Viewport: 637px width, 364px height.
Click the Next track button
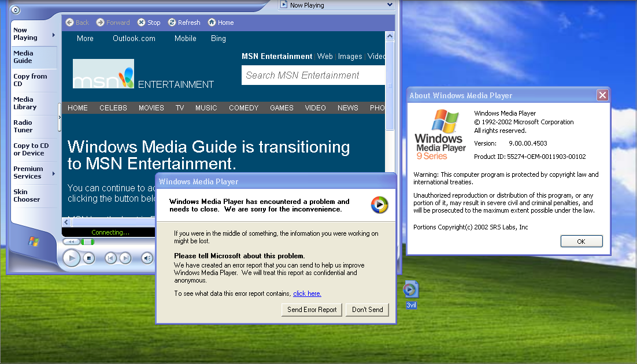pyautogui.click(x=125, y=258)
